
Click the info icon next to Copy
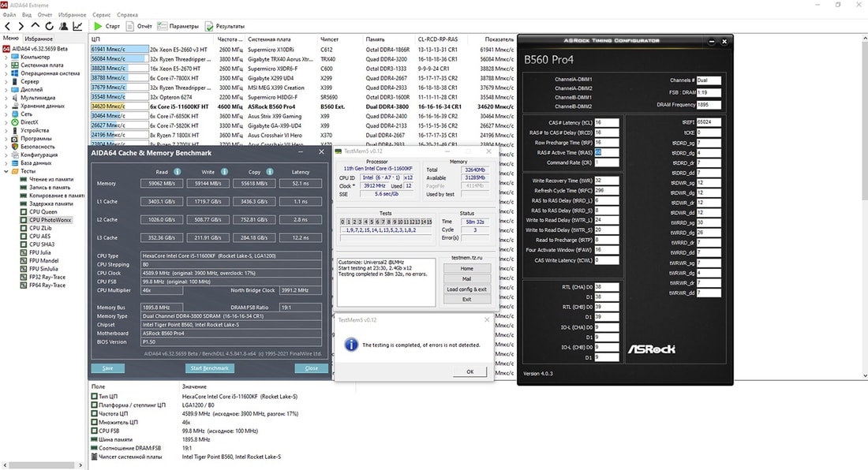tap(271, 171)
